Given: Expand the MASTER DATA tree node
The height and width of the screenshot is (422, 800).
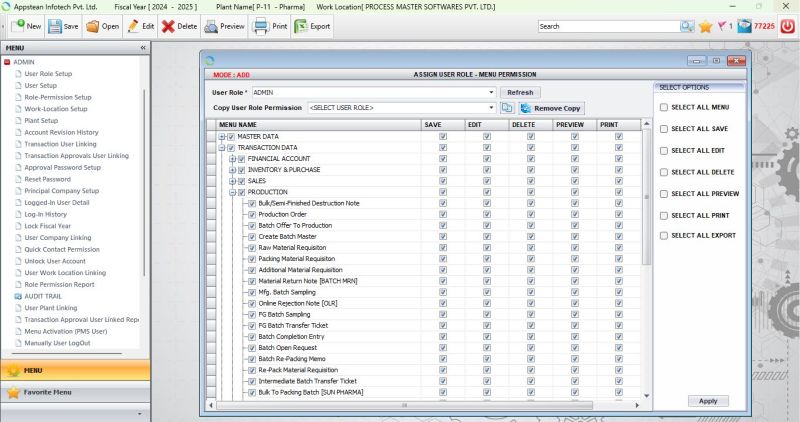Looking at the screenshot, I should [x=222, y=136].
